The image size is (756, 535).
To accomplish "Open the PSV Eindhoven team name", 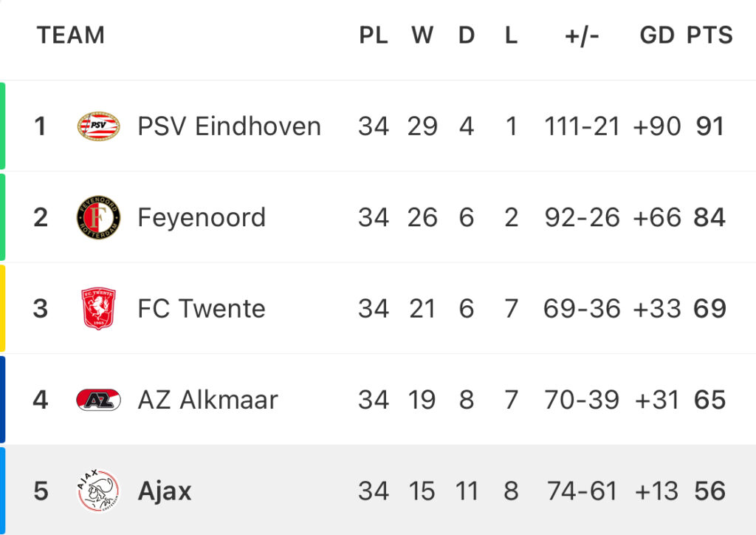I will pyautogui.click(x=229, y=126).
